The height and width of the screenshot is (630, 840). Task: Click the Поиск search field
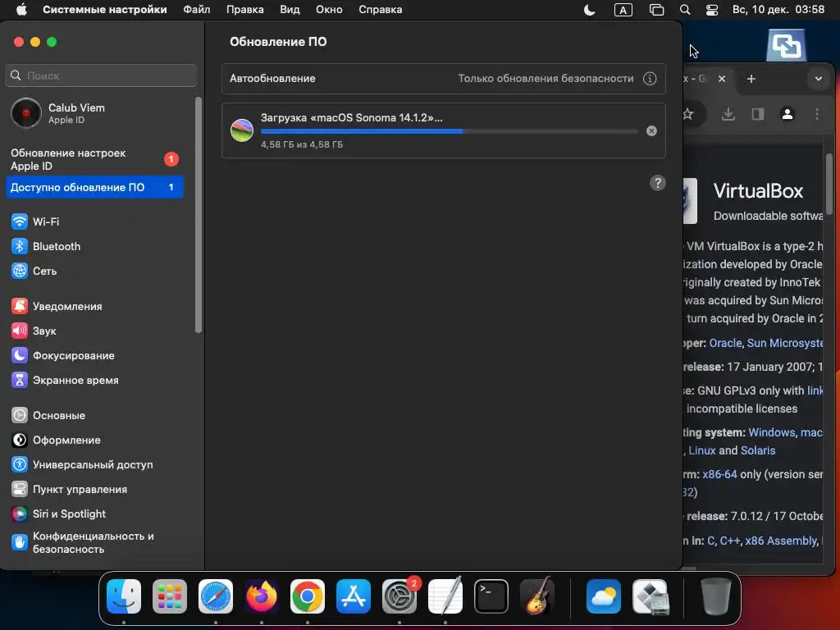[101, 75]
